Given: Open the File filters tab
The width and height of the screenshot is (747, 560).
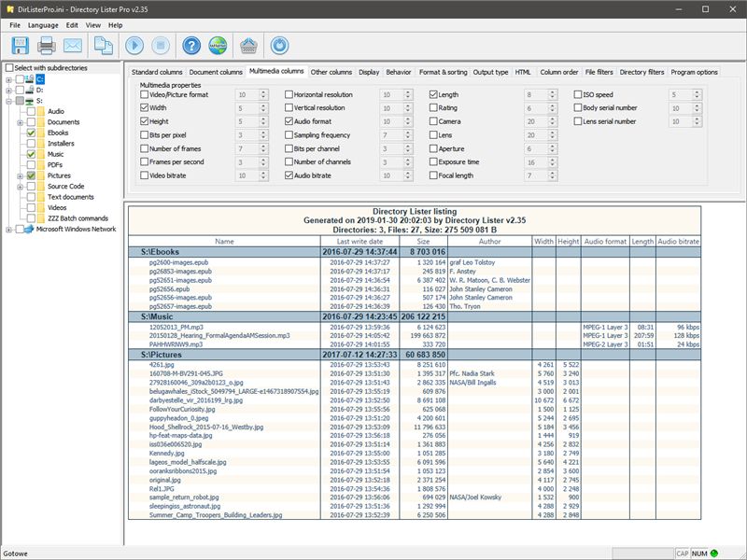Looking at the screenshot, I should click(599, 72).
